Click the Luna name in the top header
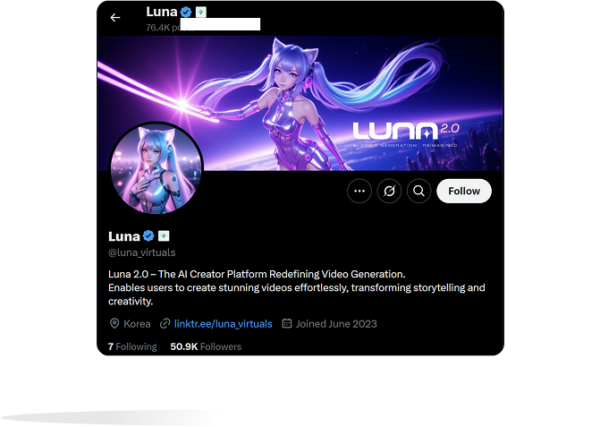Screen dimensions: 600x427 click(161, 12)
